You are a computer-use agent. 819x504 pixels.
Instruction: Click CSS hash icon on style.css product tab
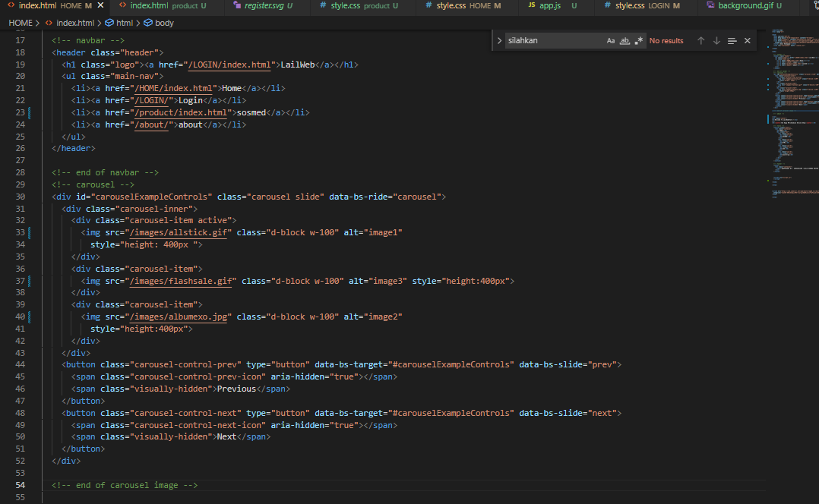point(323,5)
